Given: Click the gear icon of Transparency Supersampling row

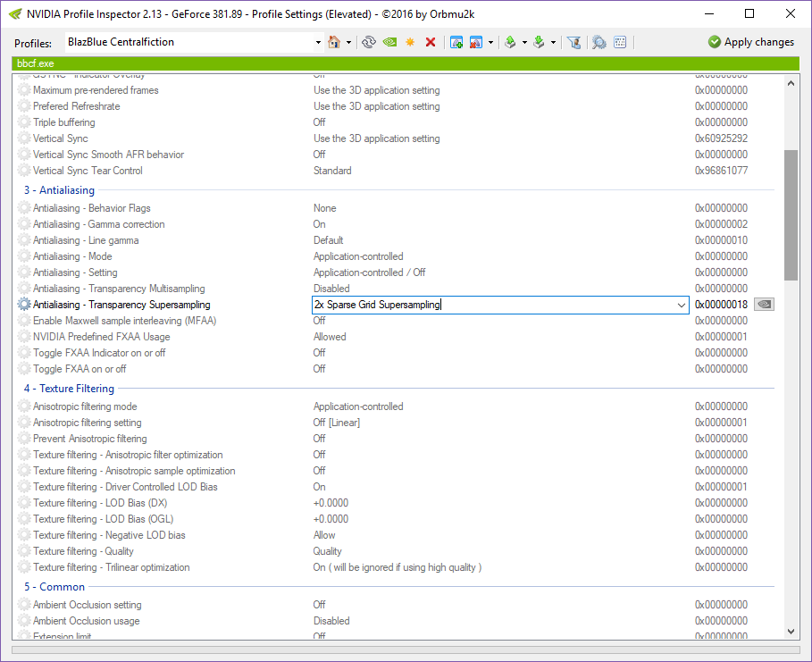Looking at the screenshot, I should pyautogui.click(x=24, y=304).
